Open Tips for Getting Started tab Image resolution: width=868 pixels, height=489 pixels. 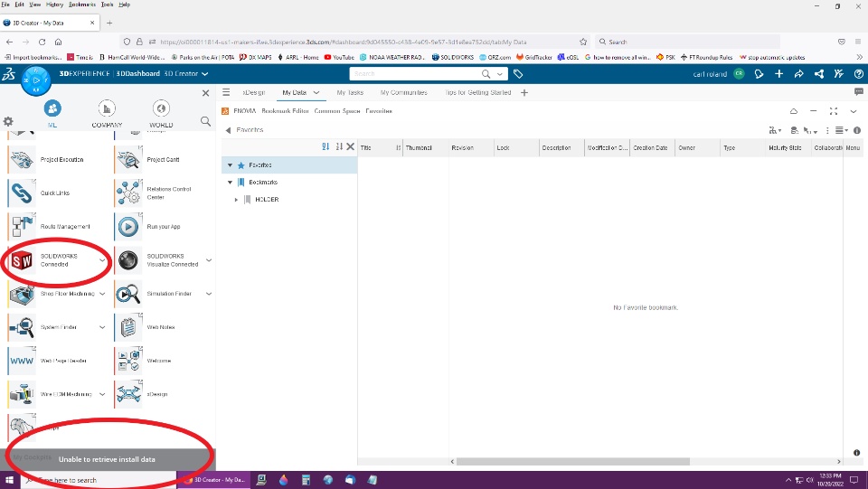coord(477,92)
